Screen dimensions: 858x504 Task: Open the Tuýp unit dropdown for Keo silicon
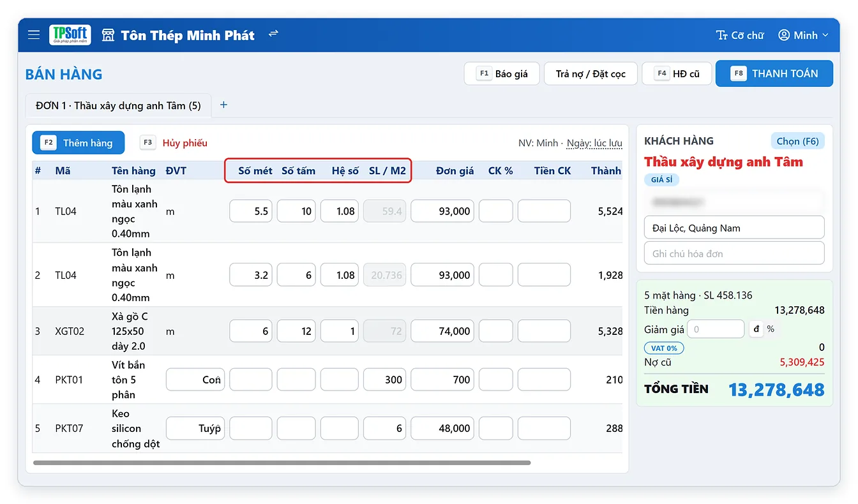coord(195,428)
